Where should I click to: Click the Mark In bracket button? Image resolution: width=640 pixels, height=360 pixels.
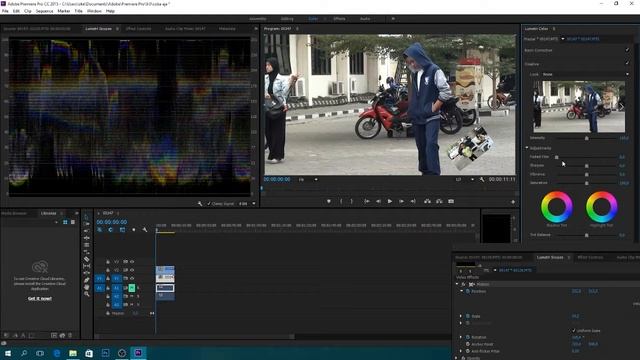click(341, 201)
